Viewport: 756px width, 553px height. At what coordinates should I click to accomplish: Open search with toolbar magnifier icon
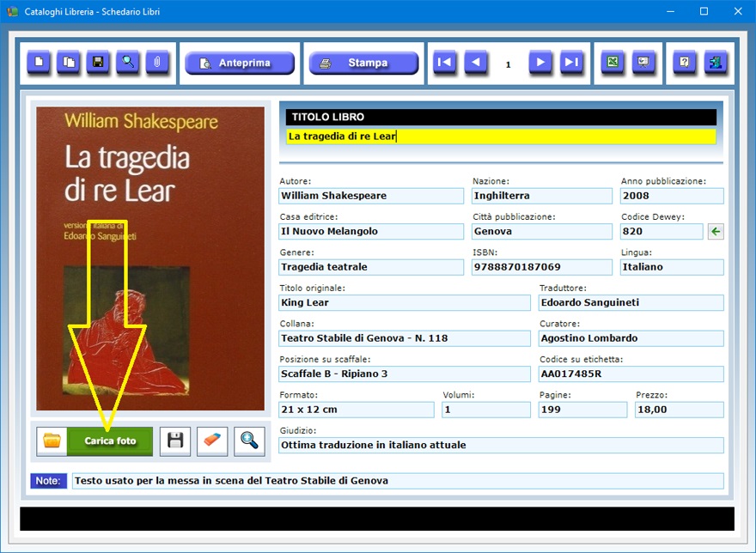point(127,63)
